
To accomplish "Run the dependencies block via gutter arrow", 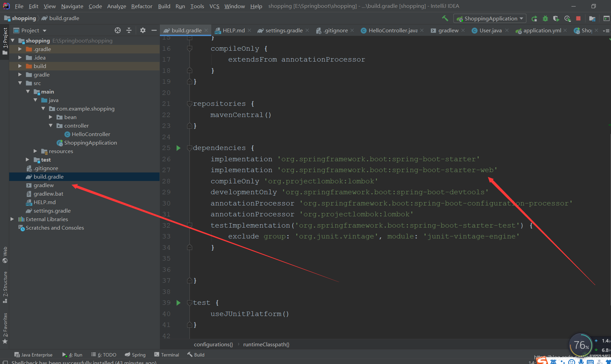I will pos(179,148).
